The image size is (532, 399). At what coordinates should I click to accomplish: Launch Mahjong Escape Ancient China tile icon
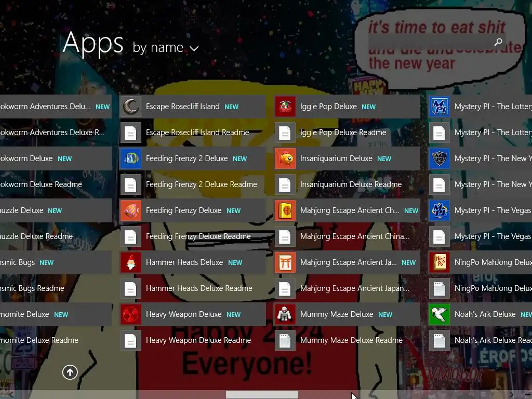tap(285, 210)
